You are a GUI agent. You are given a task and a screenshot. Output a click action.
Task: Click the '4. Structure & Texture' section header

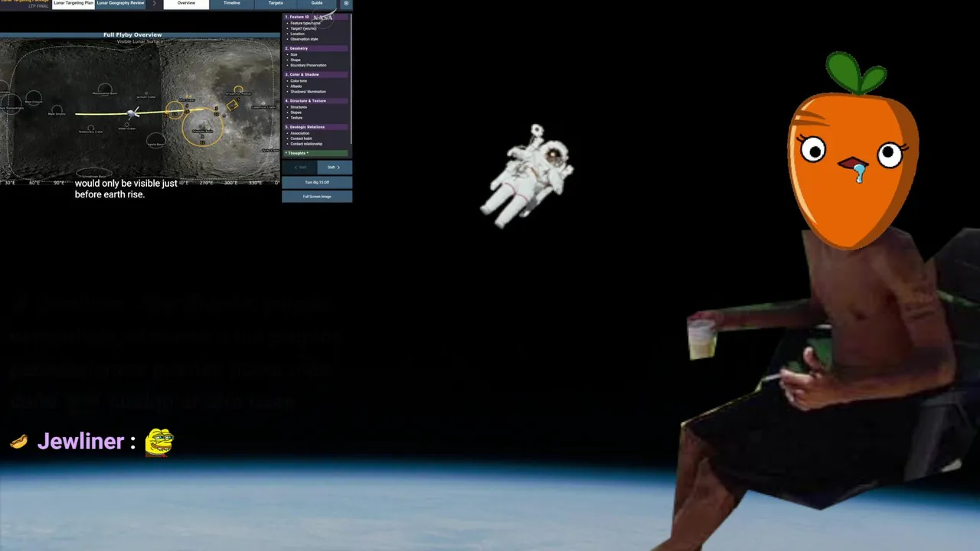(x=316, y=100)
